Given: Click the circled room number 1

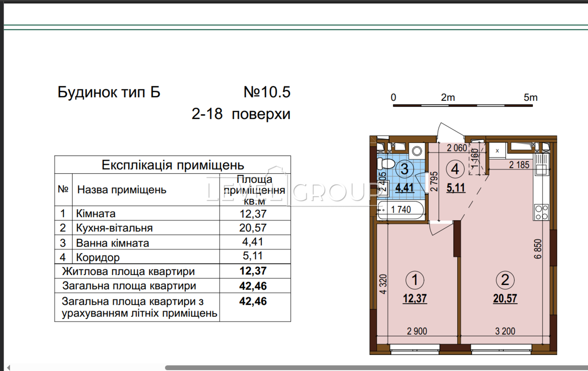Looking at the screenshot, I should [x=415, y=280].
